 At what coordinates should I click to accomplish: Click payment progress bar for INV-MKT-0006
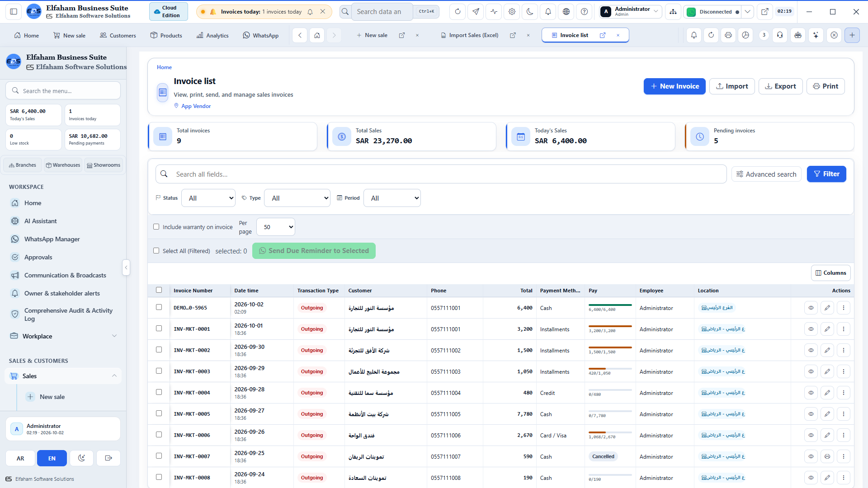pyautogui.click(x=610, y=432)
